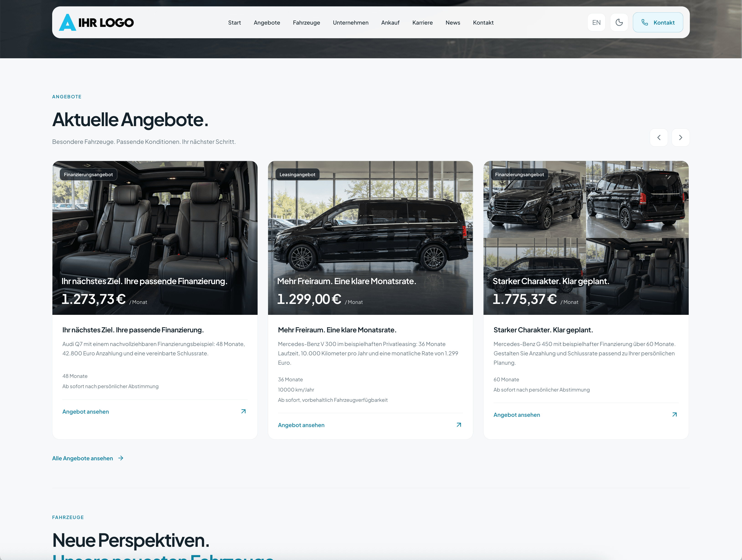Click the '60 Monate' term text
This screenshot has height=560, width=742.
506,379
